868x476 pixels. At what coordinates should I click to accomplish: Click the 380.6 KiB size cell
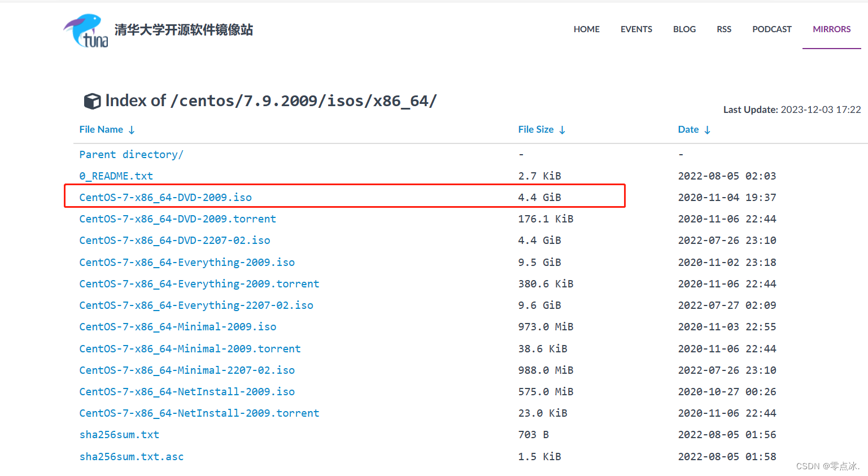pos(546,284)
